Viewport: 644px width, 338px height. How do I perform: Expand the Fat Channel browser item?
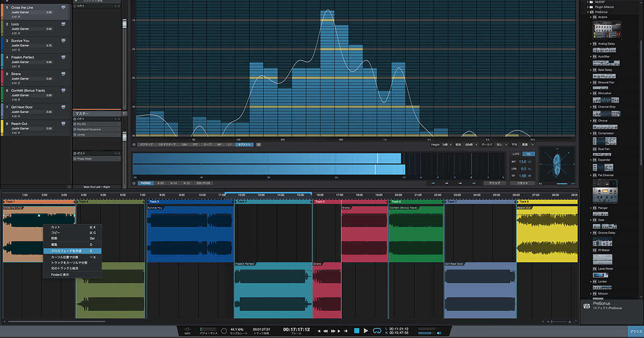pos(591,175)
